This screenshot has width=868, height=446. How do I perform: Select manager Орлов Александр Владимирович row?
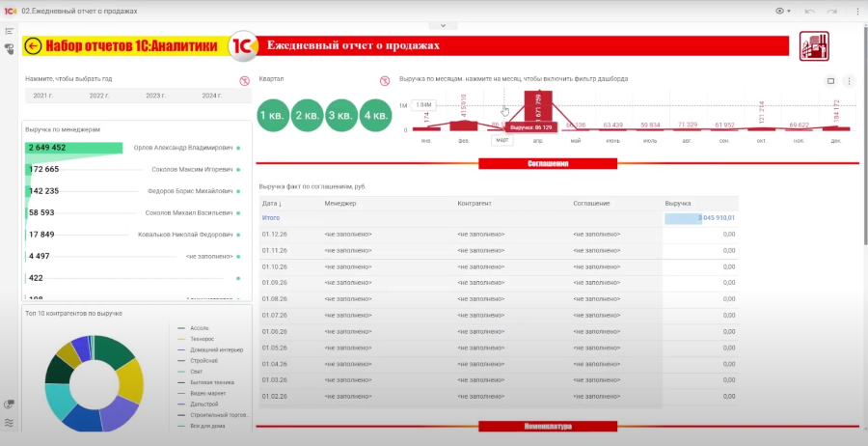pyautogui.click(x=133, y=148)
